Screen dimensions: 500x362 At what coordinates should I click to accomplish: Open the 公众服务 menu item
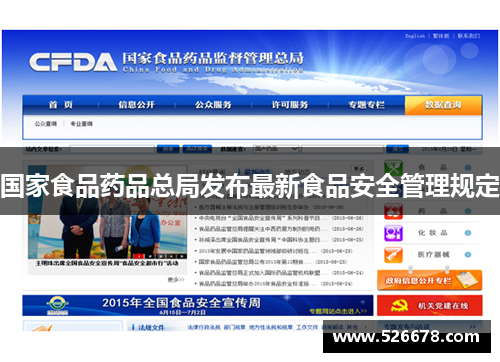(213, 105)
